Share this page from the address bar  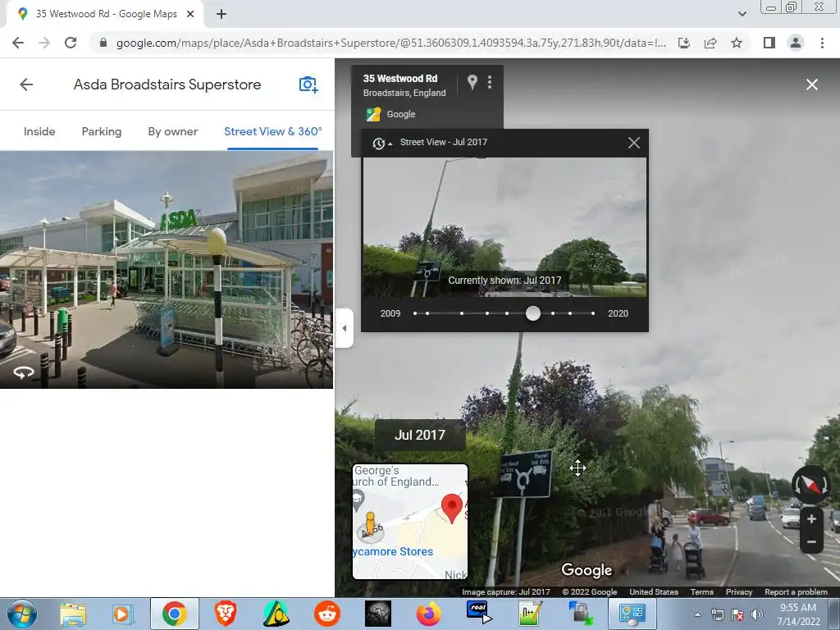click(x=710, y=43)
